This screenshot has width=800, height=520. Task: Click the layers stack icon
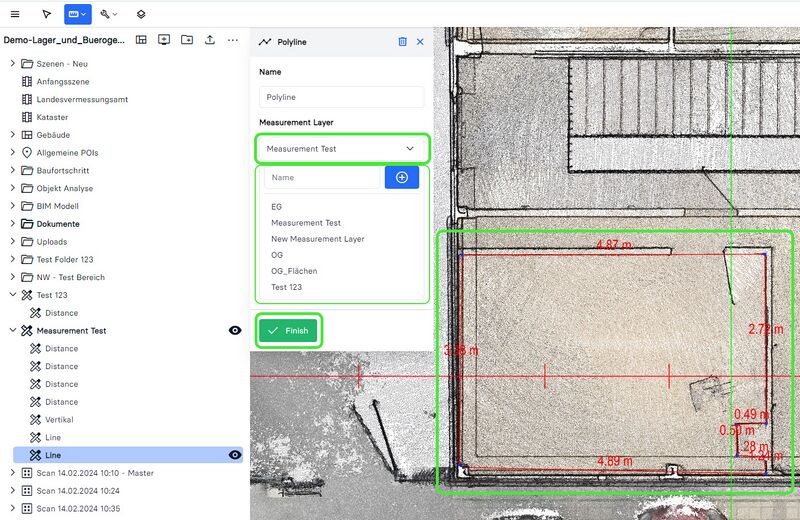pyautogui.click(x=141, y=14)
